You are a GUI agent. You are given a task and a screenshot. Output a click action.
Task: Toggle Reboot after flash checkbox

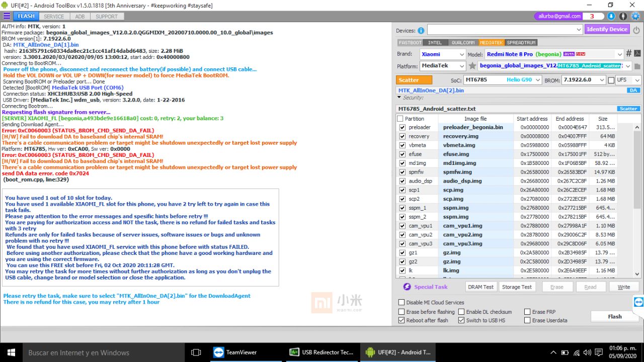tap(401, 320)
